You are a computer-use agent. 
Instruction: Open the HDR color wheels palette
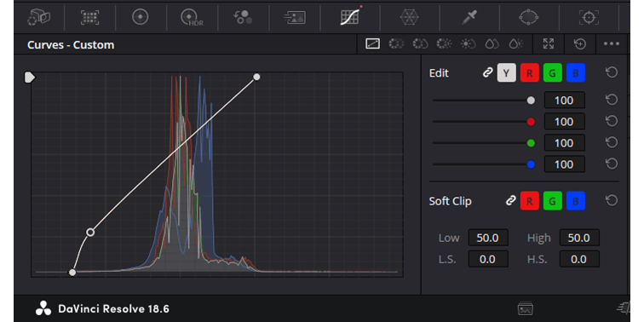tap(192, 17)
